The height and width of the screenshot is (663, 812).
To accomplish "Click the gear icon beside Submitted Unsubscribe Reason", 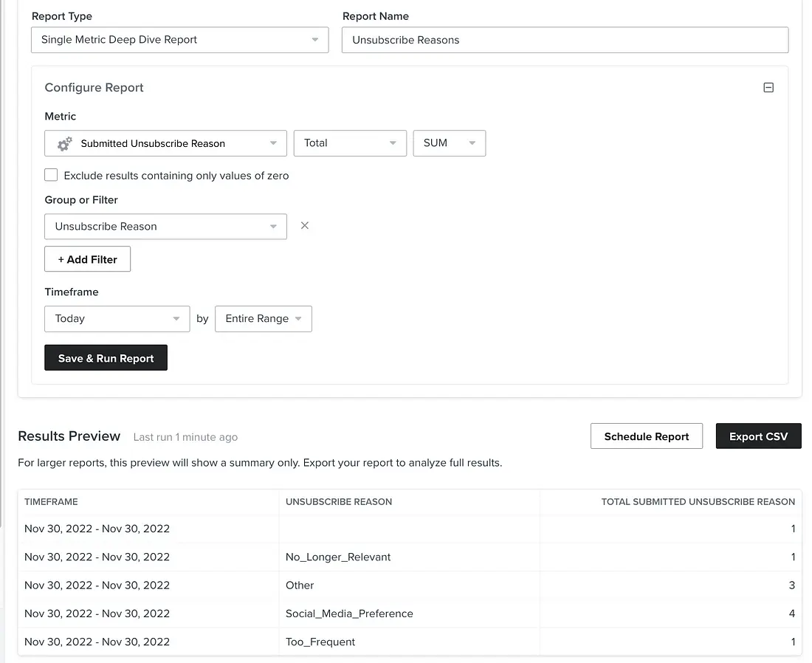I will pyautogui.click(x=65, y=143).
